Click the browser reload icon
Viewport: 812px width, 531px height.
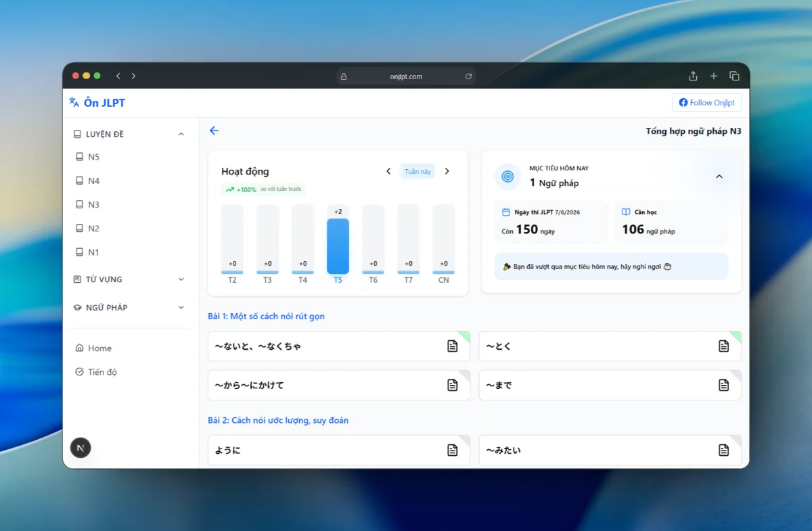(x=468, y=76)
